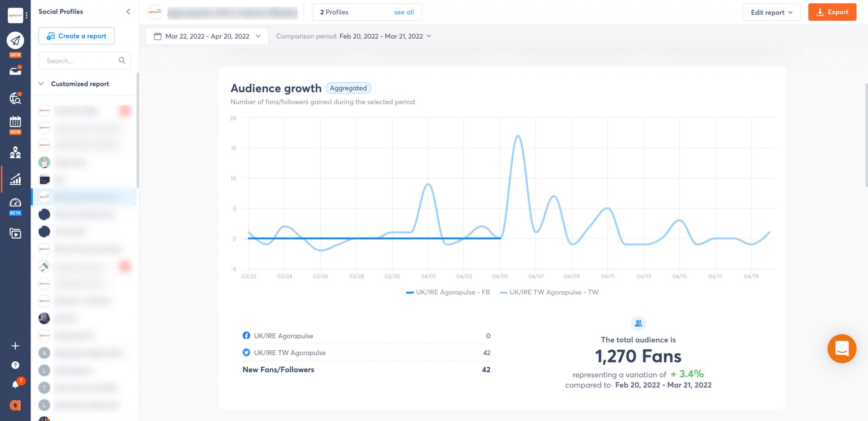
Task: Select the profile with letter A avatar
Action: [x=44, y=353]
